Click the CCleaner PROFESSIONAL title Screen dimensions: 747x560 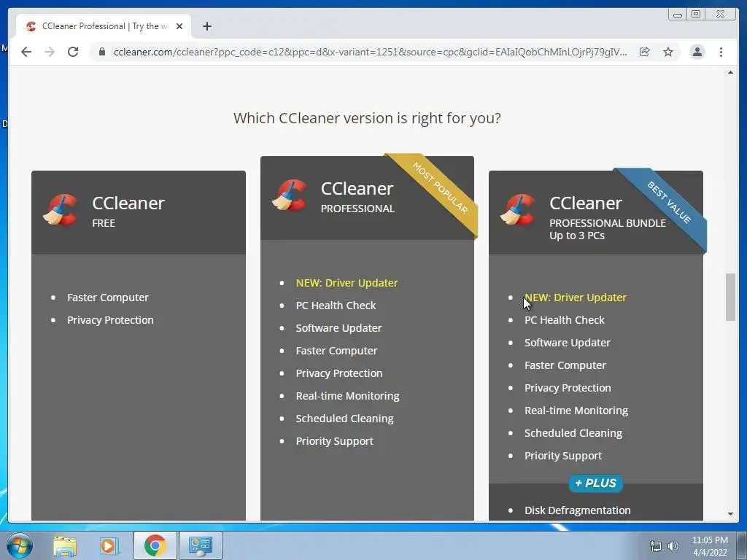pyautogui.click(x=357, y=196)
